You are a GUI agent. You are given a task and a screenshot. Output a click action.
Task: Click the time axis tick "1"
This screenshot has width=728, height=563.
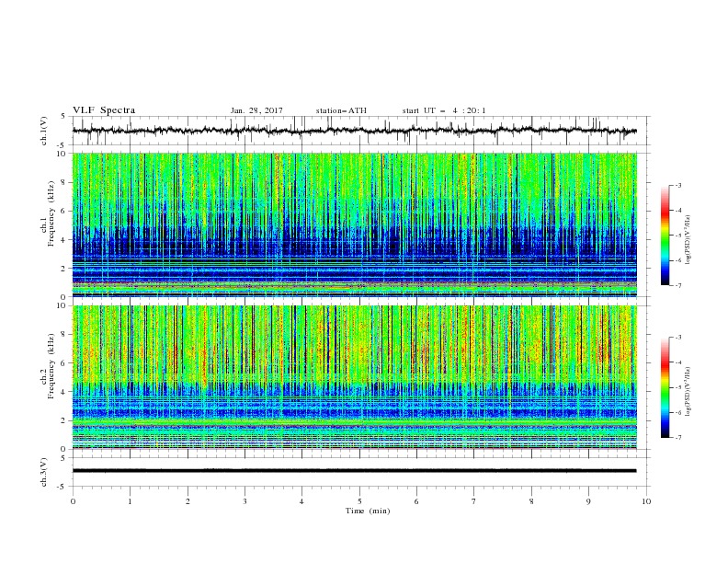pyautogui.click(x=130, y=501)
